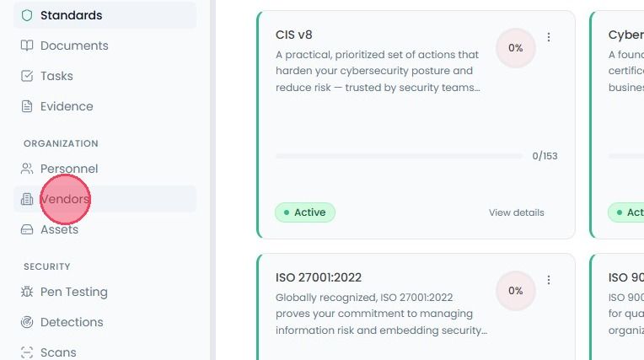Open Documents via the book icon
The width and height of the screenshot is (644, 360).
[27, 46]
